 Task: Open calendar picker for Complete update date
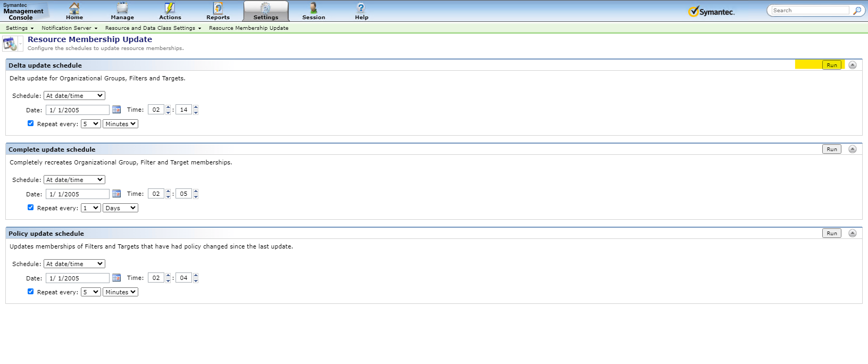coord(116,194)
